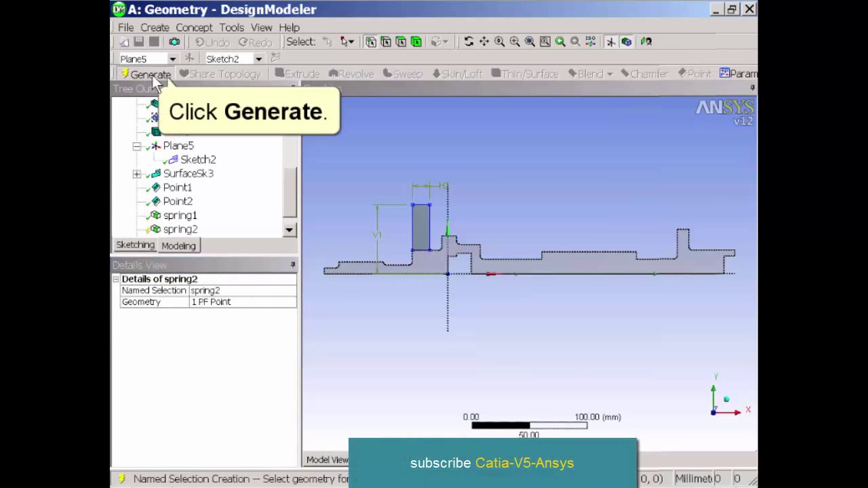Click the Chamfer button
The image size is (868, 488).
tap(644, 74)
